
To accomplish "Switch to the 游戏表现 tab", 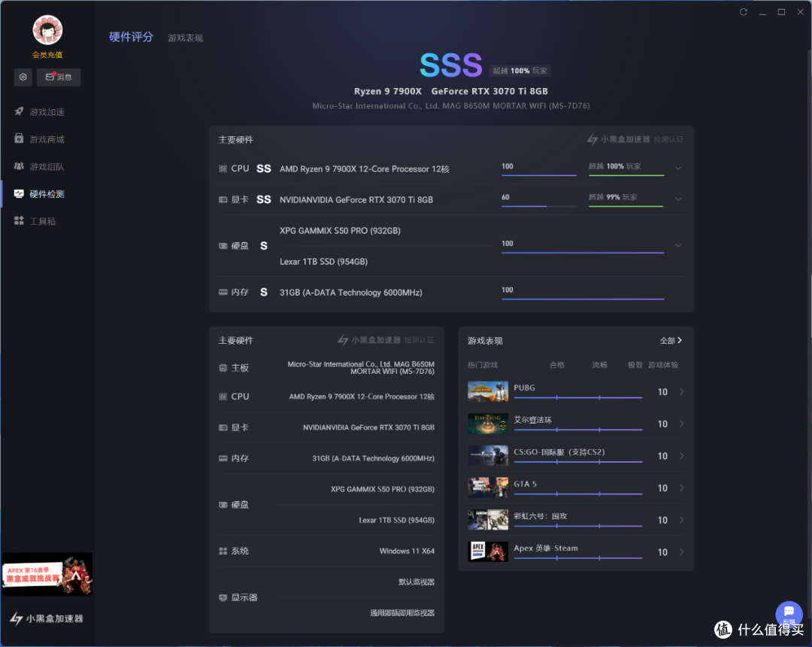I will 186,38.
